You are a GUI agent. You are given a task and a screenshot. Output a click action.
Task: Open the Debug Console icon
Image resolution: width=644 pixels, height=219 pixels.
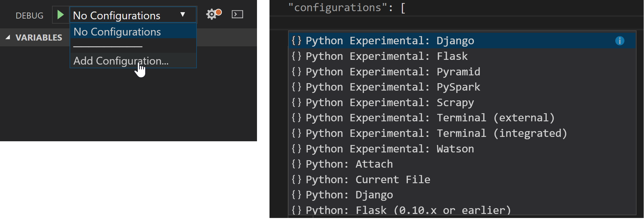pyautogui.click(x=237, y=14)
